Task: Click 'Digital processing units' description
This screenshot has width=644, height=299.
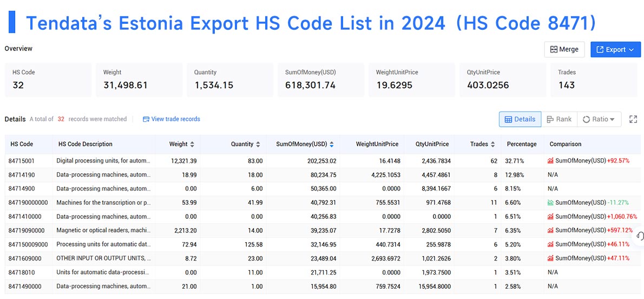Action: 103,161
